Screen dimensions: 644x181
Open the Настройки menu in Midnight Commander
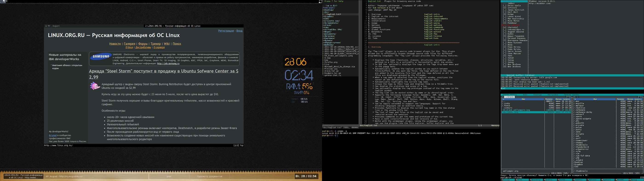553,95
